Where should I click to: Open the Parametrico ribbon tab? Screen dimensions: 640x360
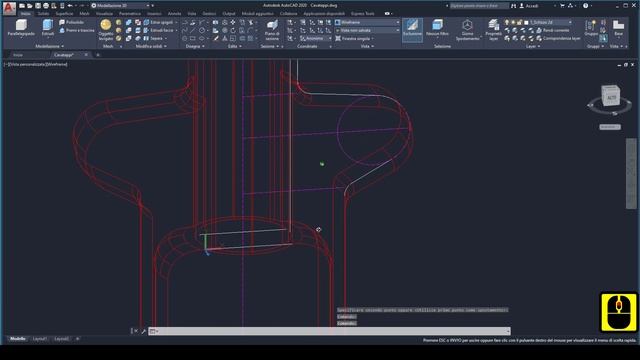(130, 13)
